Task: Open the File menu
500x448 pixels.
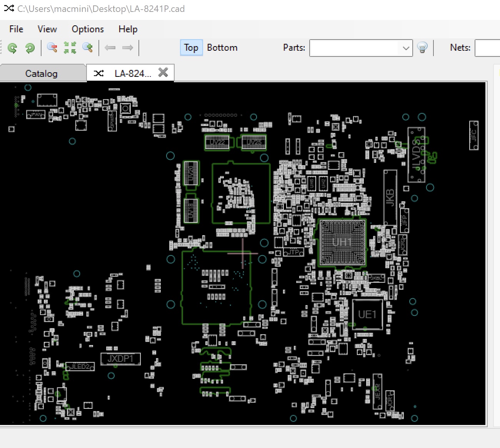Action: [x=16, y=29]
